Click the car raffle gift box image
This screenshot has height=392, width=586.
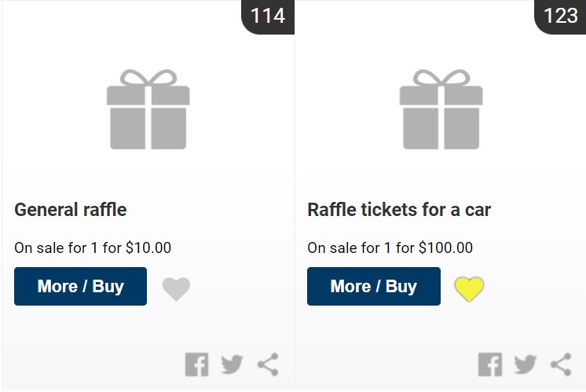tap(441, 109)
